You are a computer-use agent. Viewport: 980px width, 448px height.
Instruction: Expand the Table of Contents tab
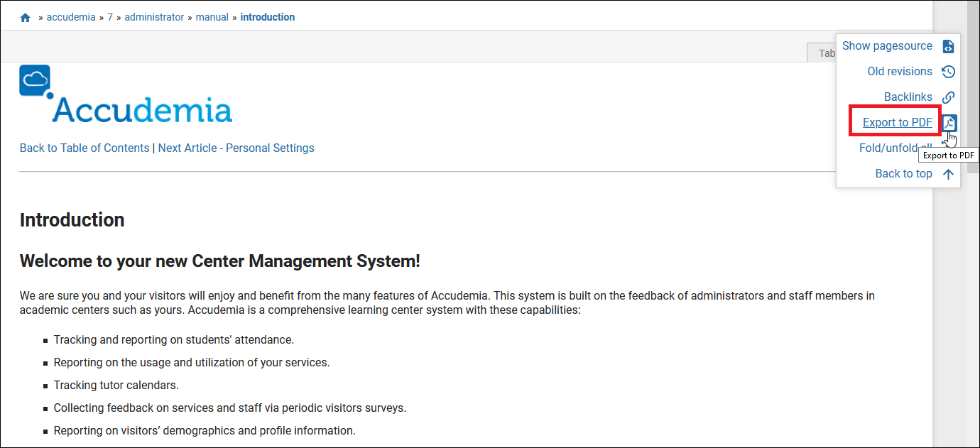[x=822, y=53]
